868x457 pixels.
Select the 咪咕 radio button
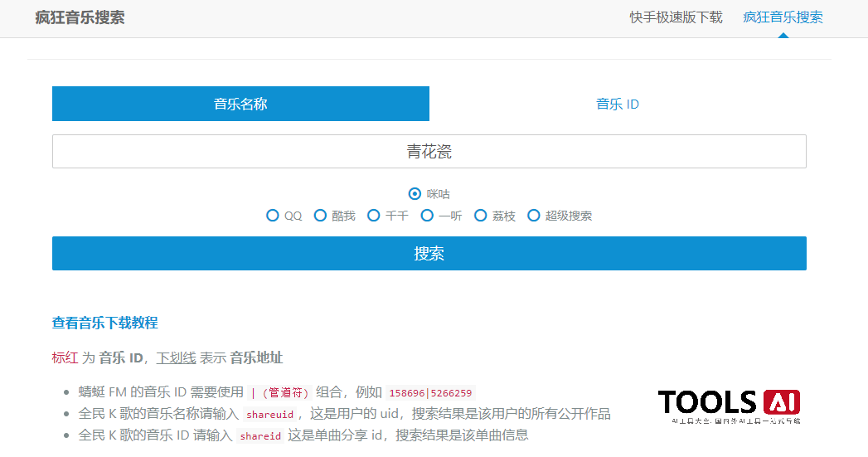pos(415,194)
